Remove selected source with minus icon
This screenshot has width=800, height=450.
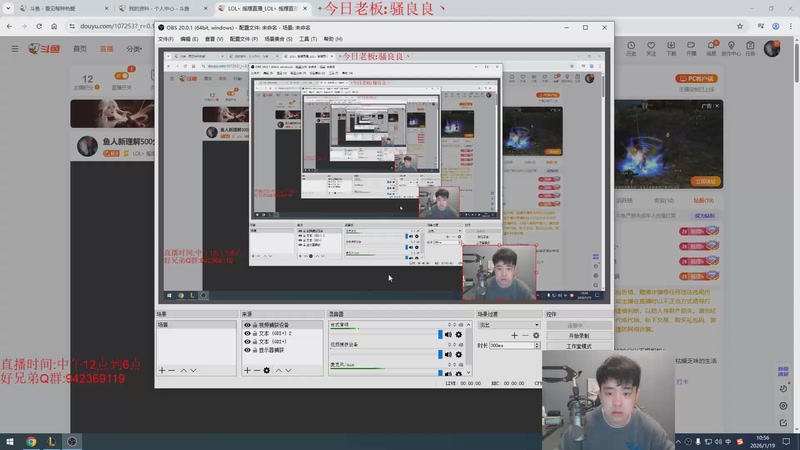(x=257, y=370)
